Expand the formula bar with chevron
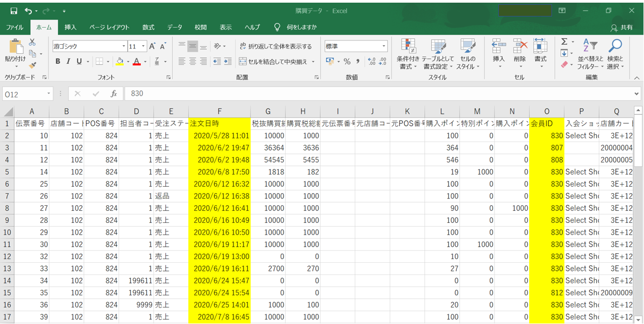644x324 pixels. [637, 94]
